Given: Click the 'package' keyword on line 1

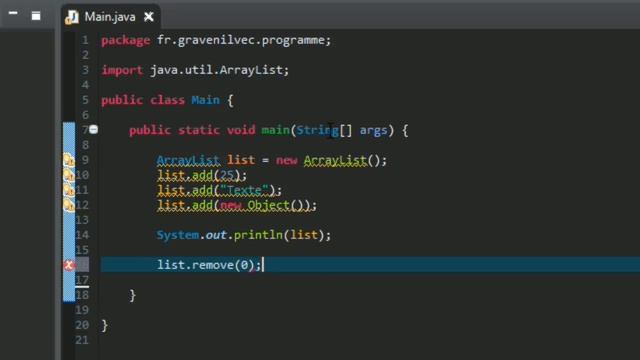Looking at the screenshot, I should point(126,40).
